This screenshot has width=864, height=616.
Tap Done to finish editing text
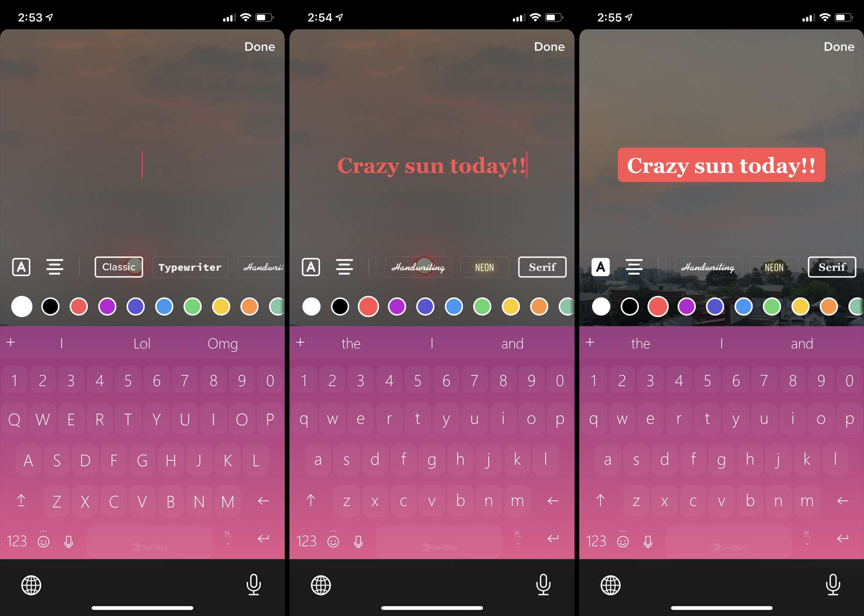coord(840,46)
